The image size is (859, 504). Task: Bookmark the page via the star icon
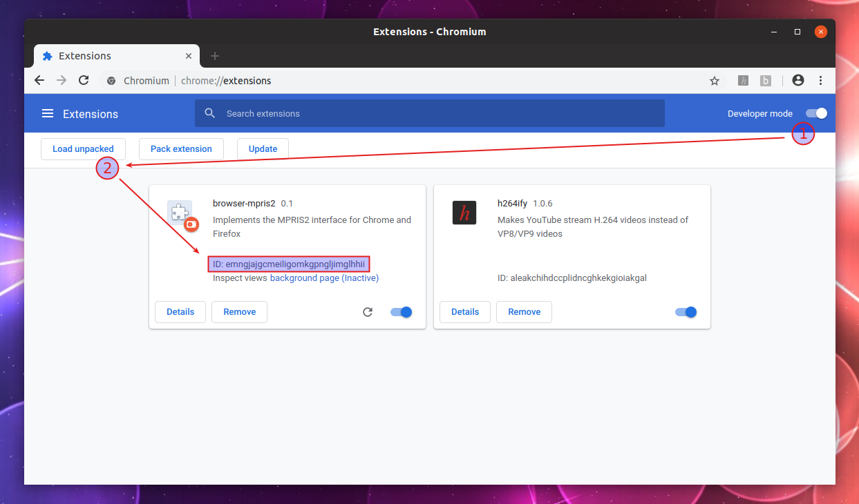[715, 81]
